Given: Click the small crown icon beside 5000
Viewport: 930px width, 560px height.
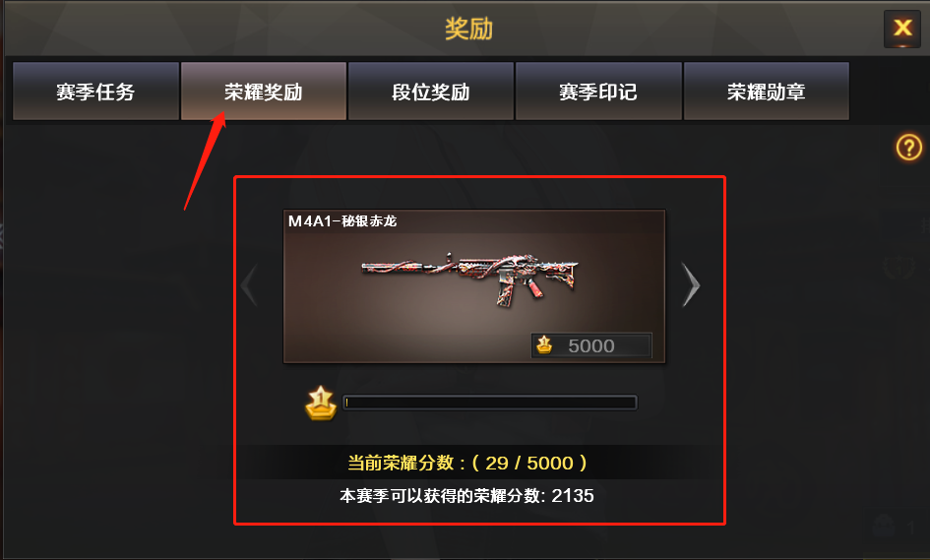Looking at the screenshot, I should (x=544, y=344).
